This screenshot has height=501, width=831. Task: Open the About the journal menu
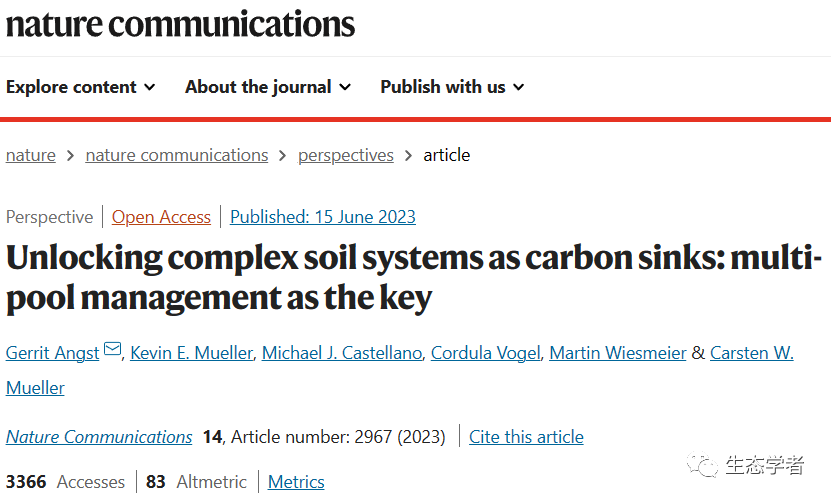267,87
